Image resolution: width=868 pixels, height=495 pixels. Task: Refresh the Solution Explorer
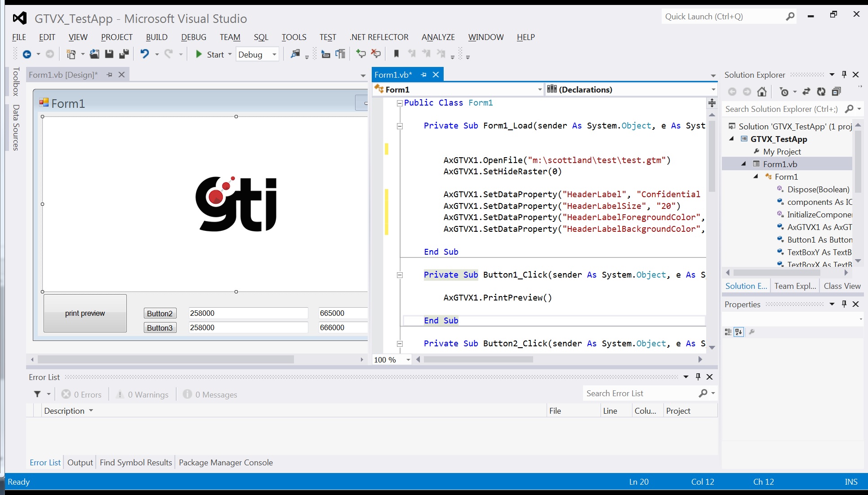[821, 92]
